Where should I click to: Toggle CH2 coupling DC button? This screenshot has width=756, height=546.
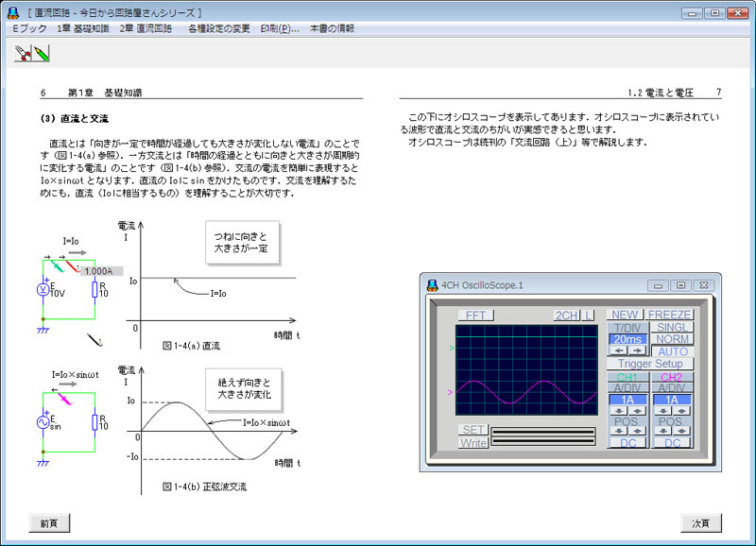[x=673, y=443]
